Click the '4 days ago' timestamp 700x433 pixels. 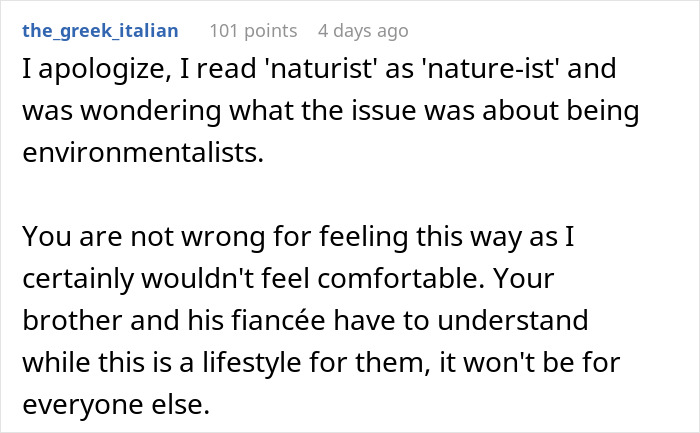pos(363,31)
